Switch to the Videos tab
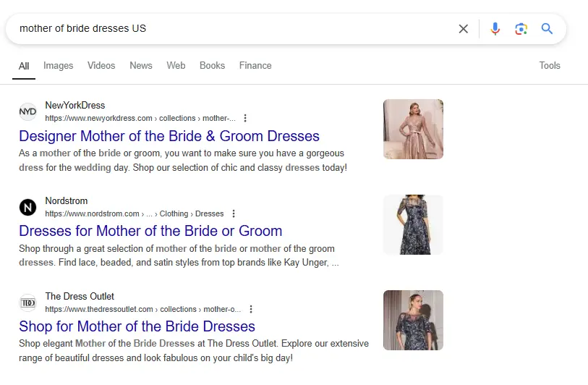Image resolution: width=588 pixels, height=385 pixels. click(x=101, y=65)
